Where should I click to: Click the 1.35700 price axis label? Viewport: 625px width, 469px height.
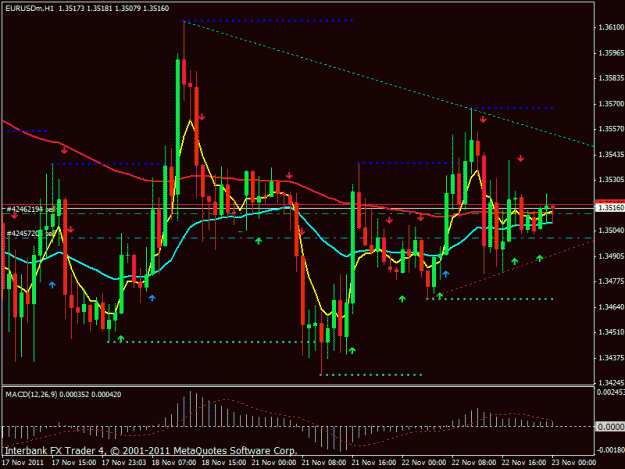pyautogui.click(x=611, y=104)
